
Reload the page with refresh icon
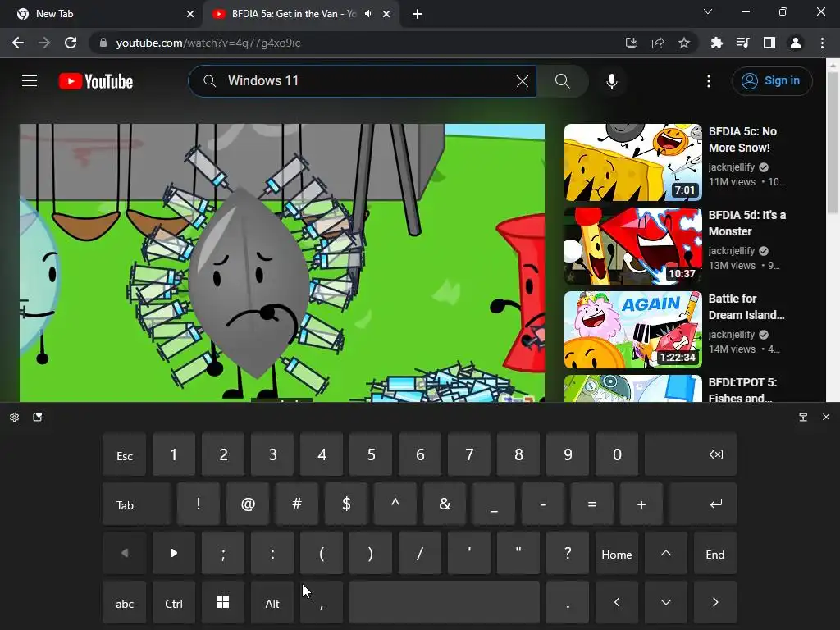point(71,43)
